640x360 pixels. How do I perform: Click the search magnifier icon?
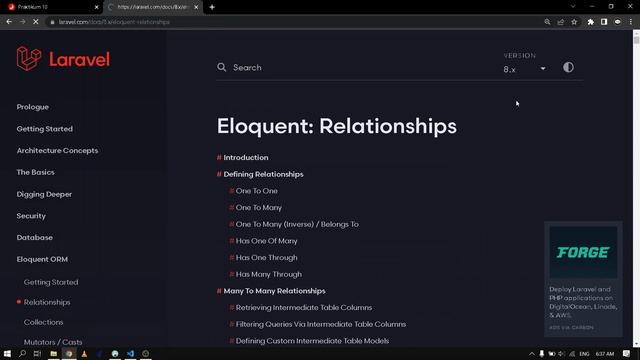point(222,67)
